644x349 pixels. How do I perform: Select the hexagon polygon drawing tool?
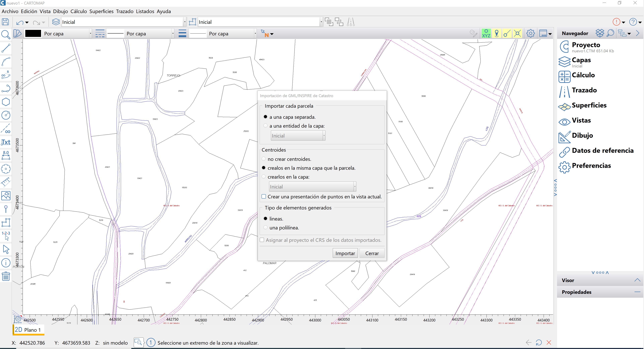6,102
